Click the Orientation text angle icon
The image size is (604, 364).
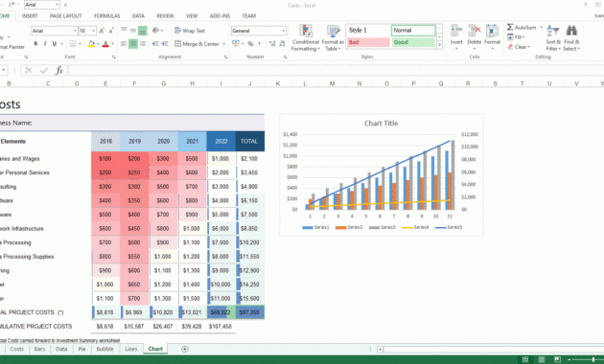coord(155,31)
